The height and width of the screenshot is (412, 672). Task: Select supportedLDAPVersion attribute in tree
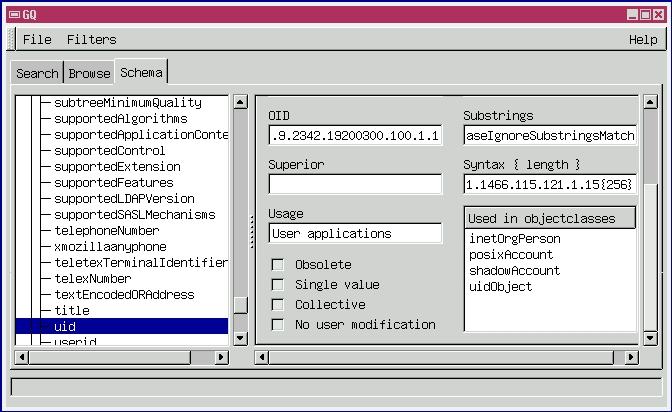pyautogui.click(x=127, y=199)
